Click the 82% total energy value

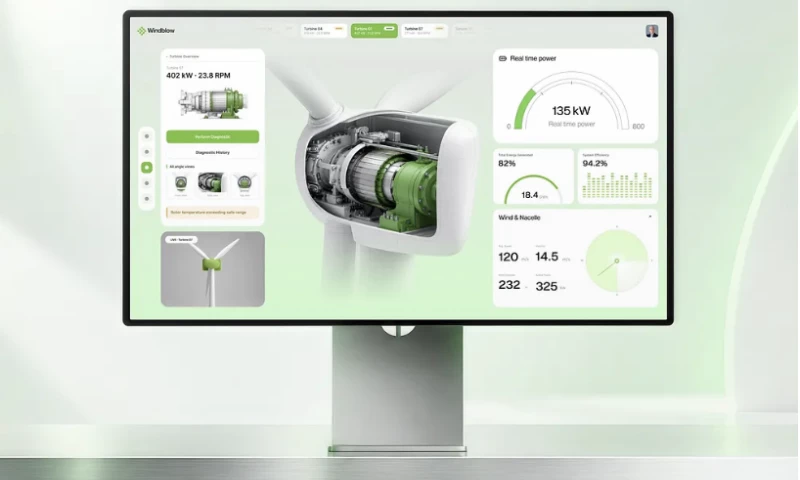(507, 164)
